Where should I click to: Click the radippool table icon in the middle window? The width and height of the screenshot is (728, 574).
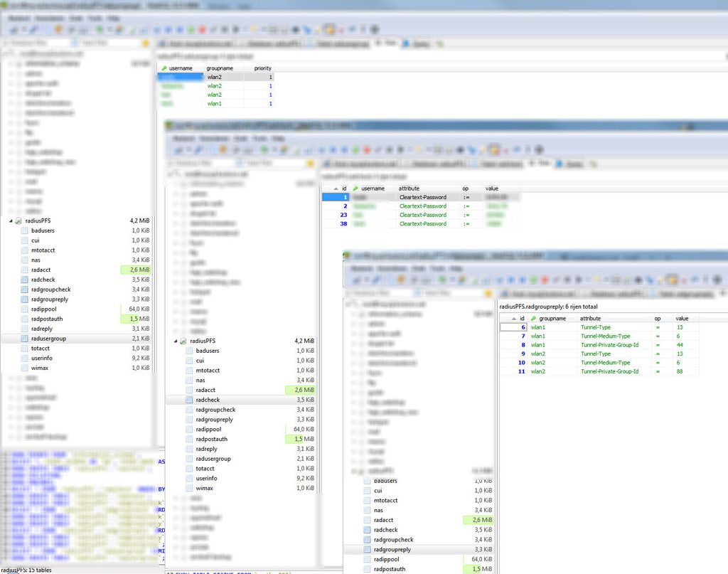pyautogui.click(x=189, y=429)
